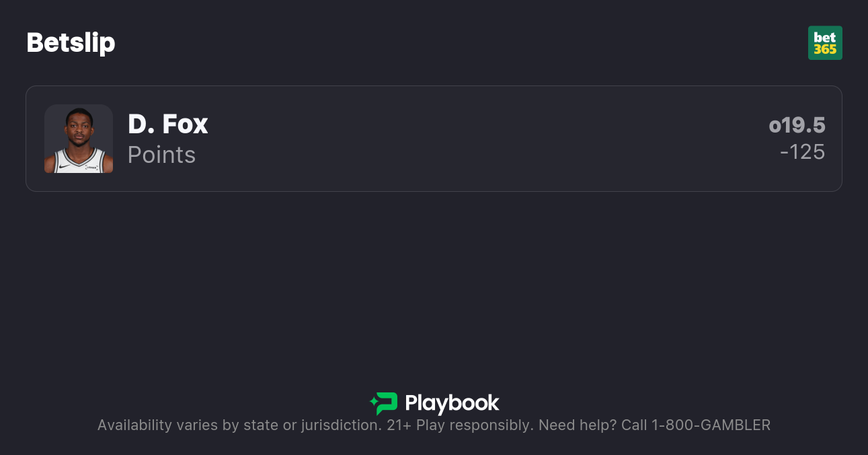Click the D. Fox player name
The image size is (868, 455).
coord(167,125)
